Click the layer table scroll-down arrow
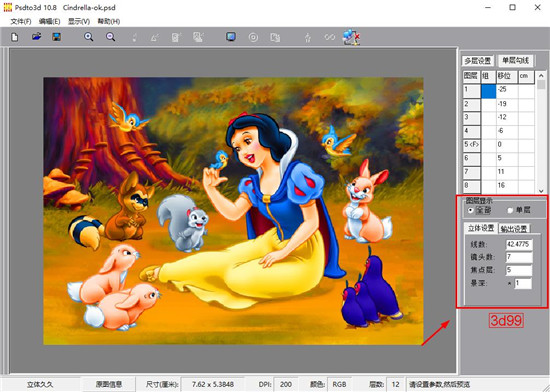The image size is (550, 392). point(541,190)
